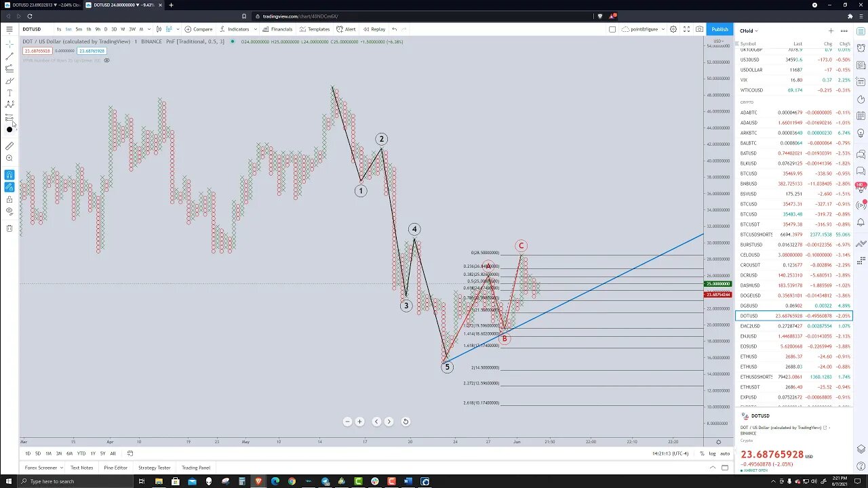Set date range to YTD
The width and height of the screenshot is (868, 488).
[81, 453]
